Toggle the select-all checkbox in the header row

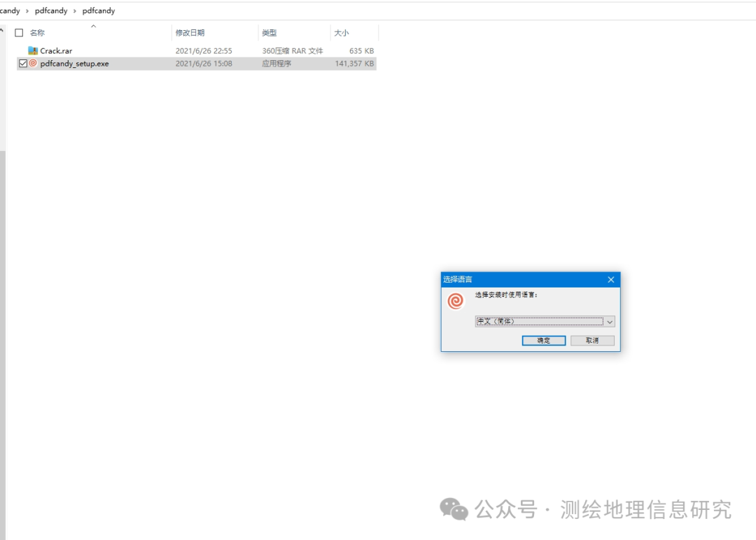pyautogui.click(x=19, y=31)
